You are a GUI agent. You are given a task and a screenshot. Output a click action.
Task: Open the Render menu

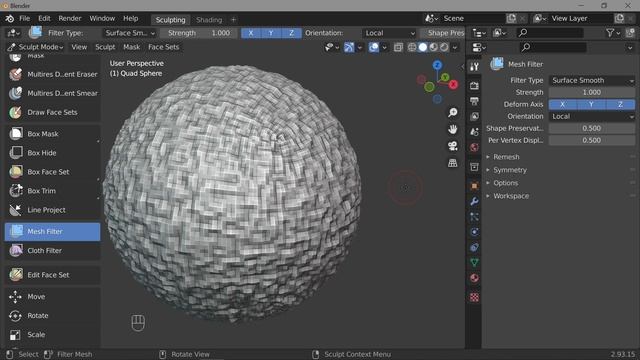(70, 19)
